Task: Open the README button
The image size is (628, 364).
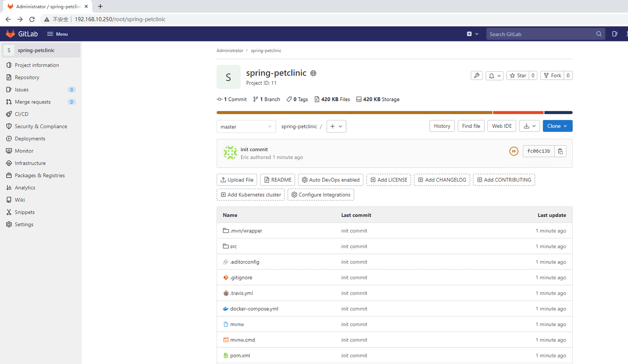Action: point(277,180)
